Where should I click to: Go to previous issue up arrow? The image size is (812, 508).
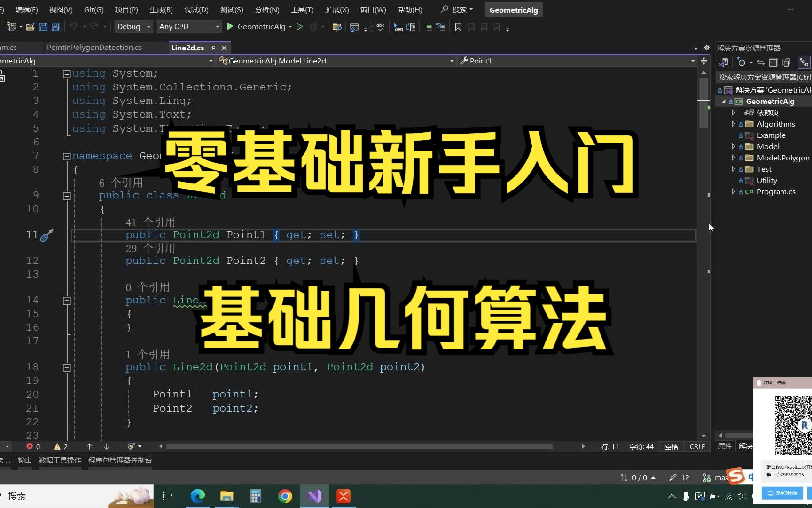[x=89, y=446]
